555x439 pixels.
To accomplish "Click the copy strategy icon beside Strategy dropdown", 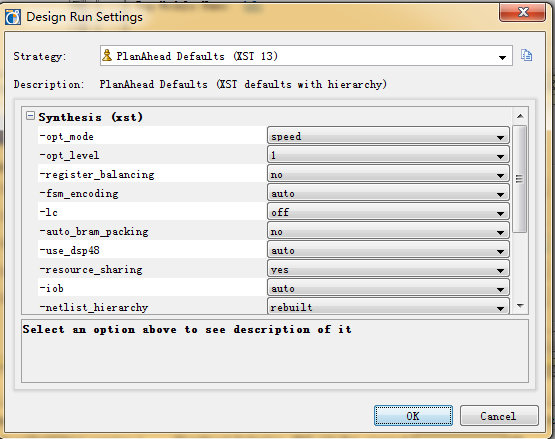I will click(526, 55).
